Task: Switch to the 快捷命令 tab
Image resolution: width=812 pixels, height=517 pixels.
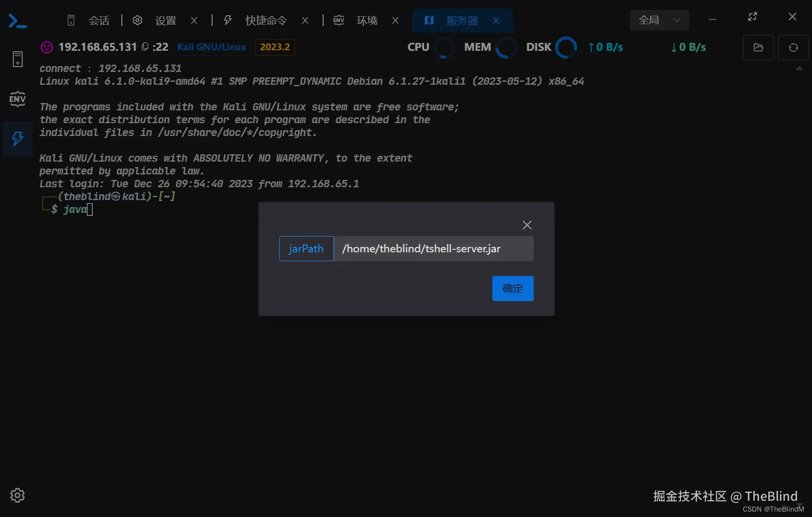Action: [x=256, y=20]
